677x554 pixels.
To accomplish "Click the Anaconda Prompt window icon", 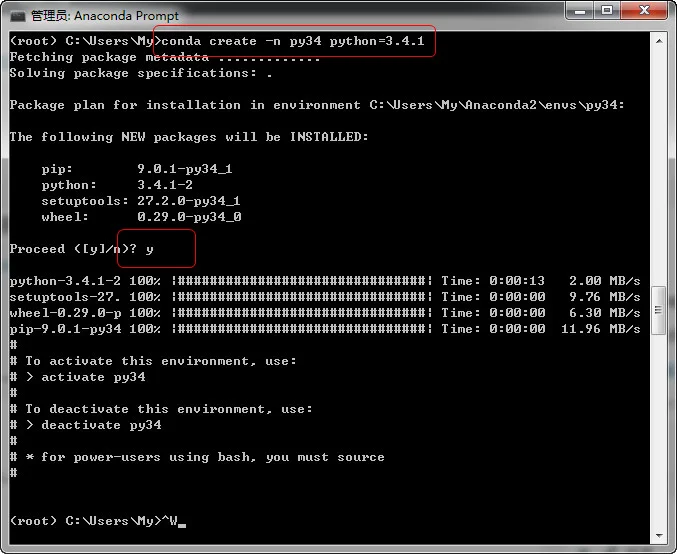I will [x=18, y=16].
